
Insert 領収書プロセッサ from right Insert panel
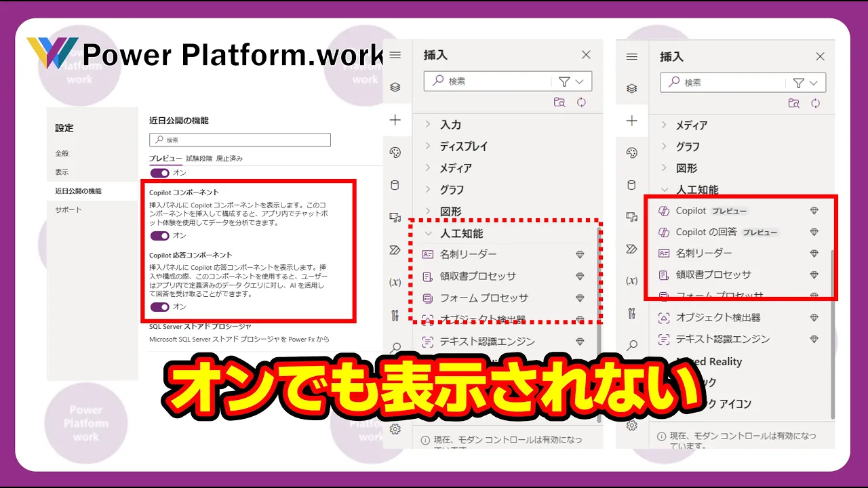pyautogui.click(x=738, y=274)
